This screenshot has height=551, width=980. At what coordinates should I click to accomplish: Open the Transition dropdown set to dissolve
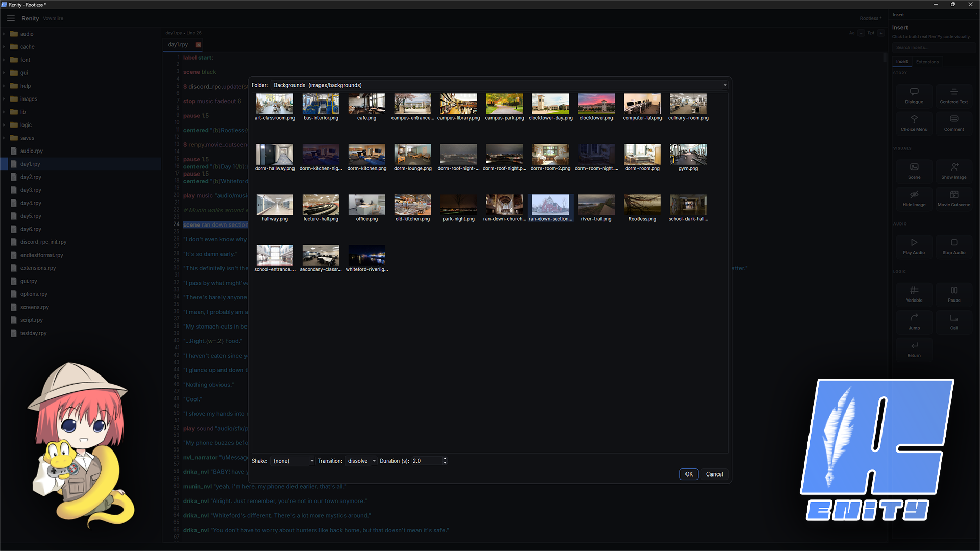pyautogui.click(x=361, y=461)
